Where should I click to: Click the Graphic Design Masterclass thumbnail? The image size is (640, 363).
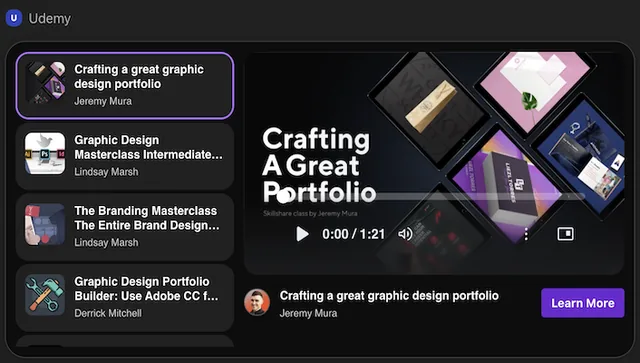[x=45, y=153]
